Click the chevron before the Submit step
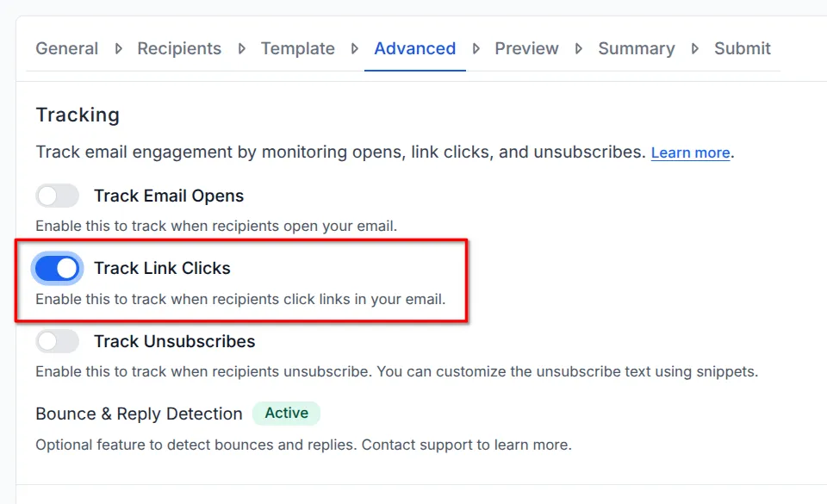This screenshot has width=827, height=504. [694, 49]
